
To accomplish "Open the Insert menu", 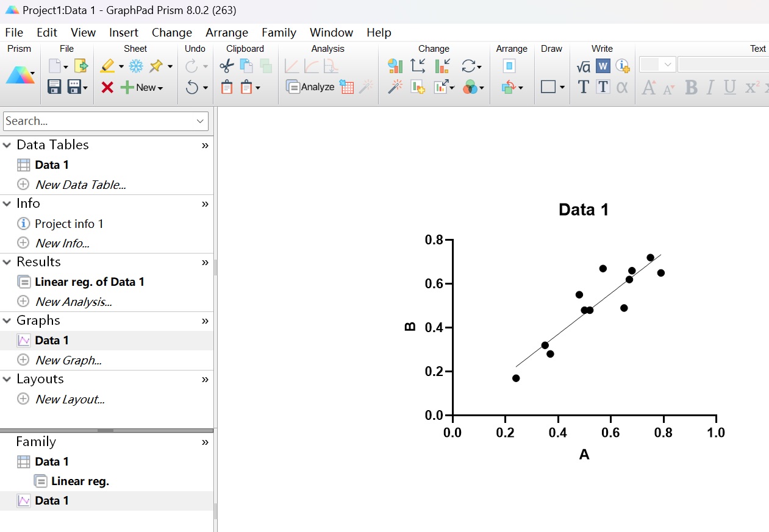I will click(124, 33).
